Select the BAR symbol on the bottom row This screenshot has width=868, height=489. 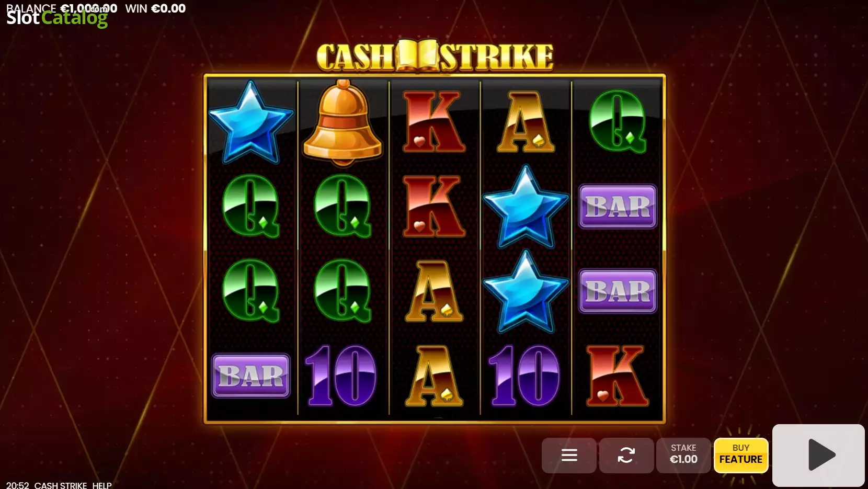pyautogui.click(x=251, y=376)
